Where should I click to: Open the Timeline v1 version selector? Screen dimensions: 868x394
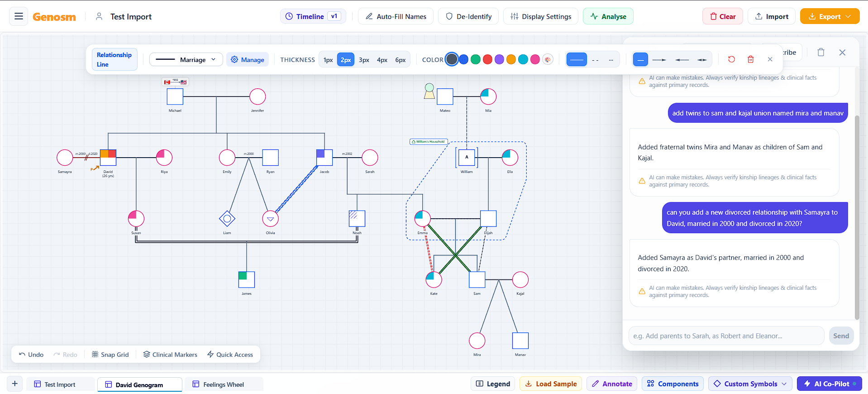coord(313,17)
